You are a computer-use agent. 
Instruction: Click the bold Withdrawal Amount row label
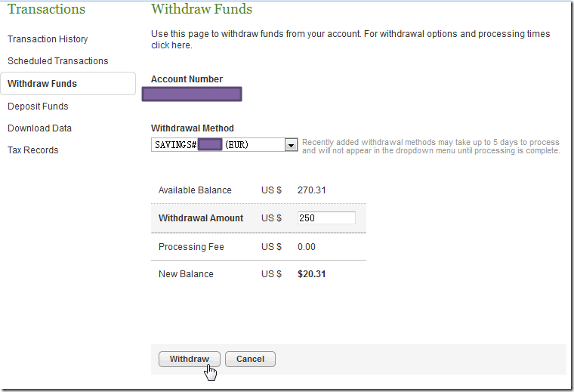coord(201,218)
